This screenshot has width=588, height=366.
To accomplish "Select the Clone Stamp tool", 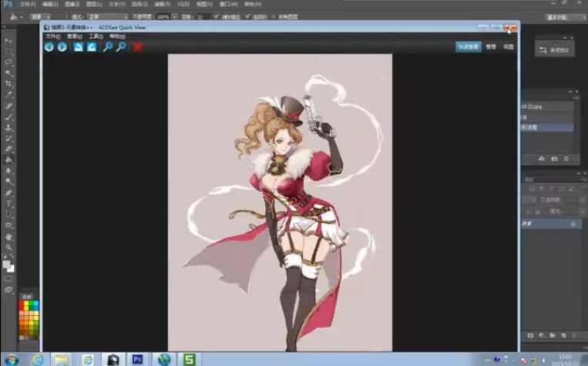I will (8, 127).
